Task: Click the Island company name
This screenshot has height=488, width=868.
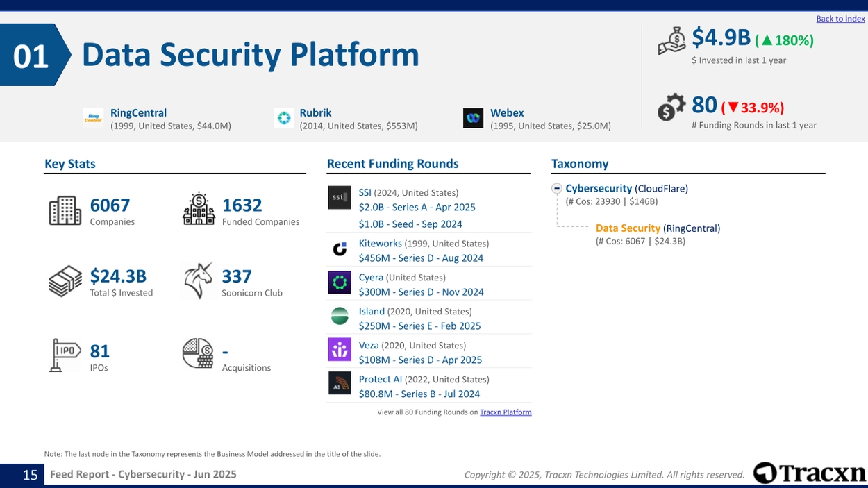Action: (x=372, y=311)
